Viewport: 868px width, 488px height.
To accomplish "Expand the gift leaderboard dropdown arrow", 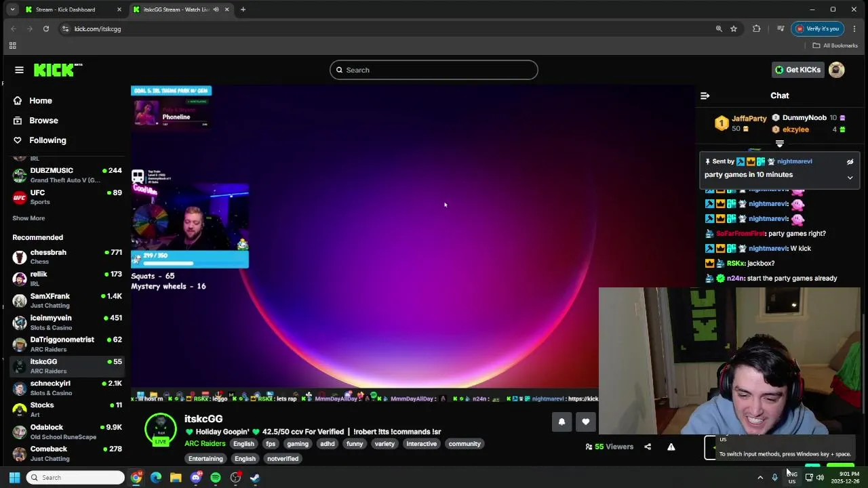I will tap(780, 144).
